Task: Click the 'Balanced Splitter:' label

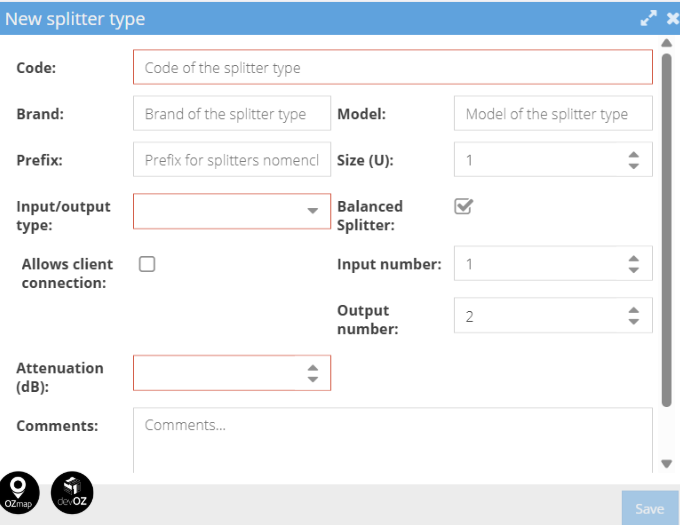Action: (370, 215)
